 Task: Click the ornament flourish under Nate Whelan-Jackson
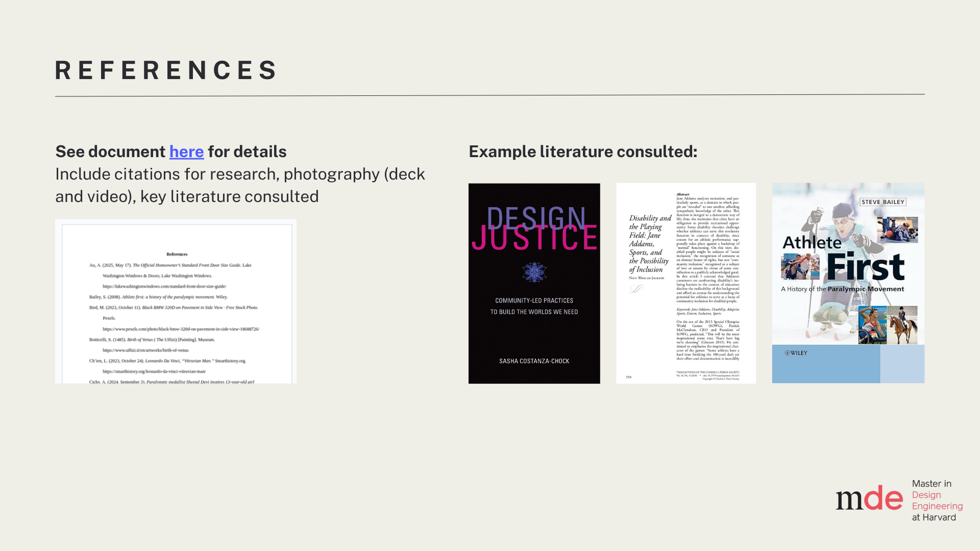(636, 289)
